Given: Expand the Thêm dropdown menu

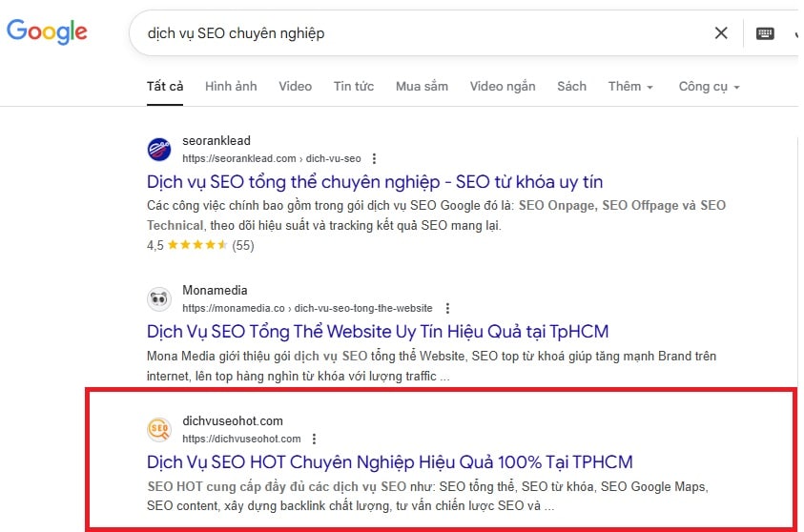Looking at the screenshot, I should (630, 86).
